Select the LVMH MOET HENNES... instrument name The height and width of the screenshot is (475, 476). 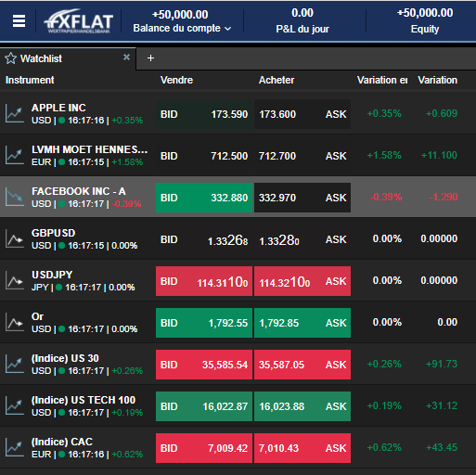tap(89, 149)
